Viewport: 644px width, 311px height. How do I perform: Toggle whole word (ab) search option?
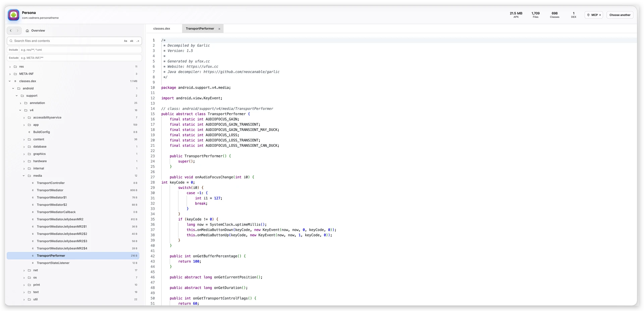pyautogui.click(x=131, y=41)
